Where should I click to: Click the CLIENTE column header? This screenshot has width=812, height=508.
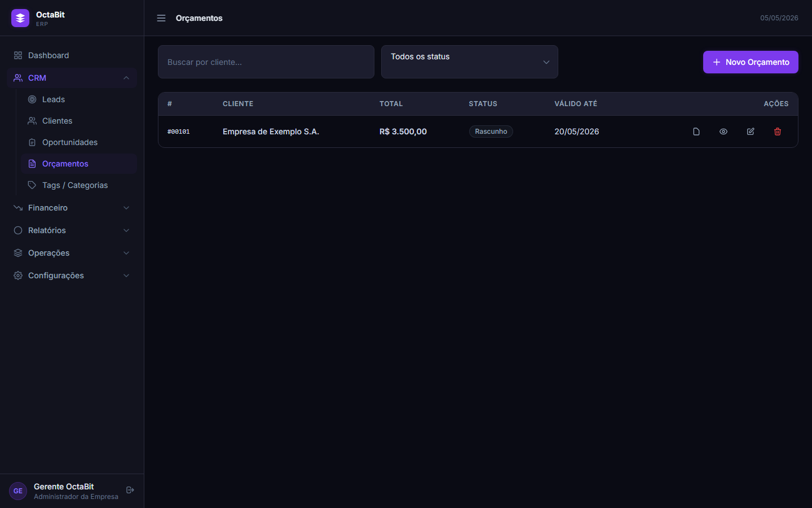(238, 104)
